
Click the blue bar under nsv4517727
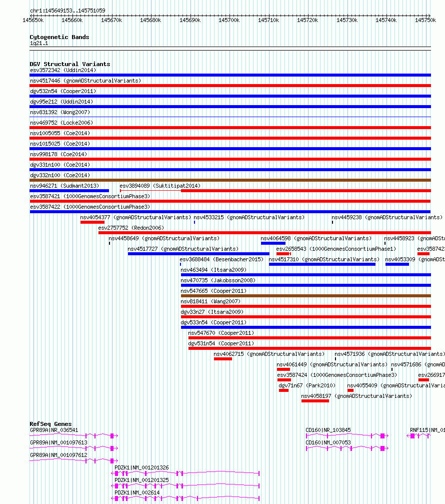(x=198, y=254)
